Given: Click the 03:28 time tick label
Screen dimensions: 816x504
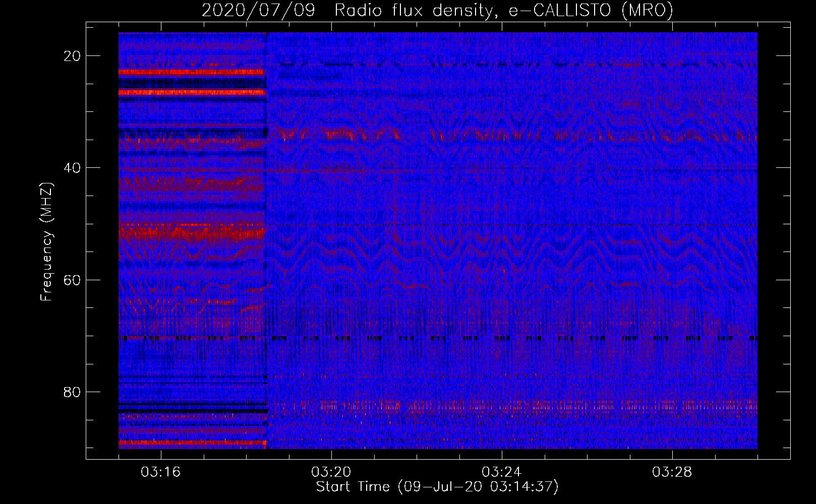Looking at the screenshot, I should pos(672,472).
